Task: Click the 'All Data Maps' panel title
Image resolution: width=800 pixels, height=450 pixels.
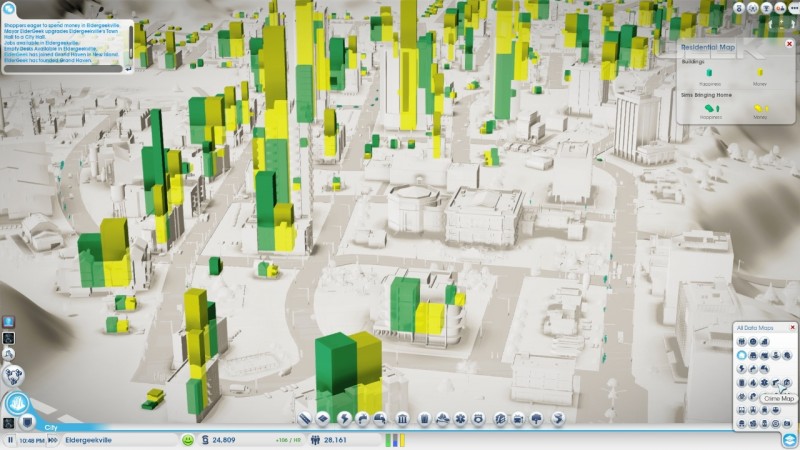Action: pos(755,328)
